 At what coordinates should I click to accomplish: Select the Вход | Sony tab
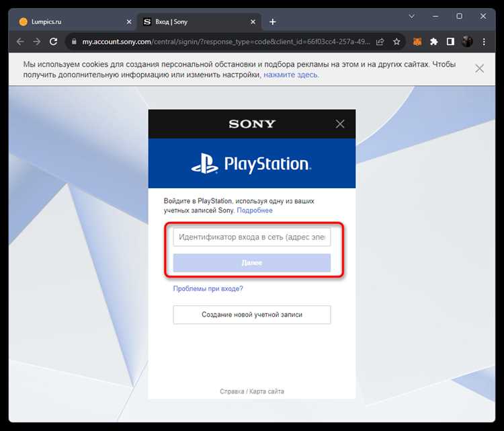point(200,22)
